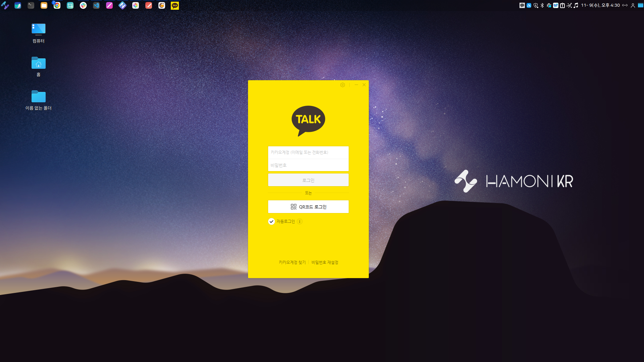Open KakaoTalk settings gear icon

point(342,85)
